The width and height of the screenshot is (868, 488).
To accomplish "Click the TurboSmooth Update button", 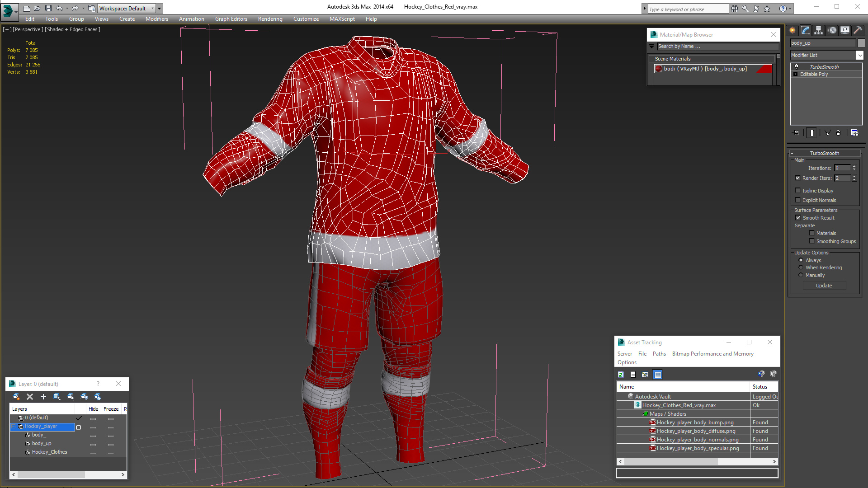I will pyautogui.click(x=824, y=286).
